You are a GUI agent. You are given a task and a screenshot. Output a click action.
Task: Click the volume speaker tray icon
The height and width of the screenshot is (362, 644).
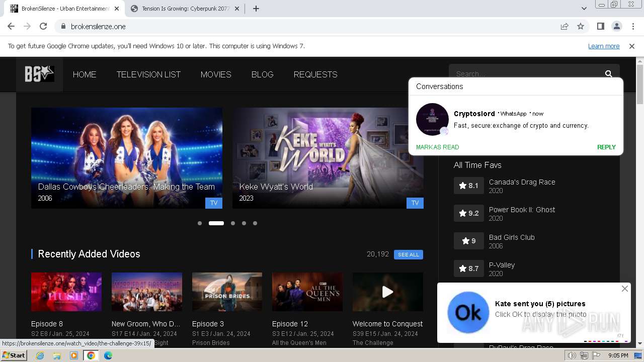point(572,355)
